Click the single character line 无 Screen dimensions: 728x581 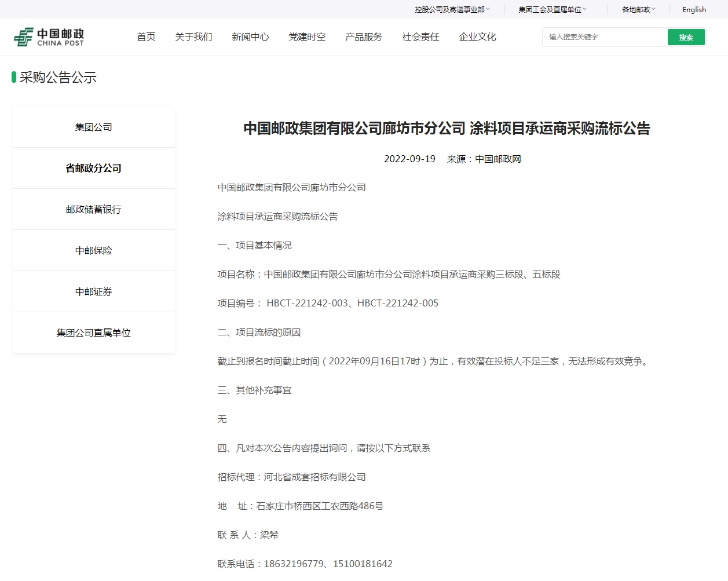[x=222, y=419]
